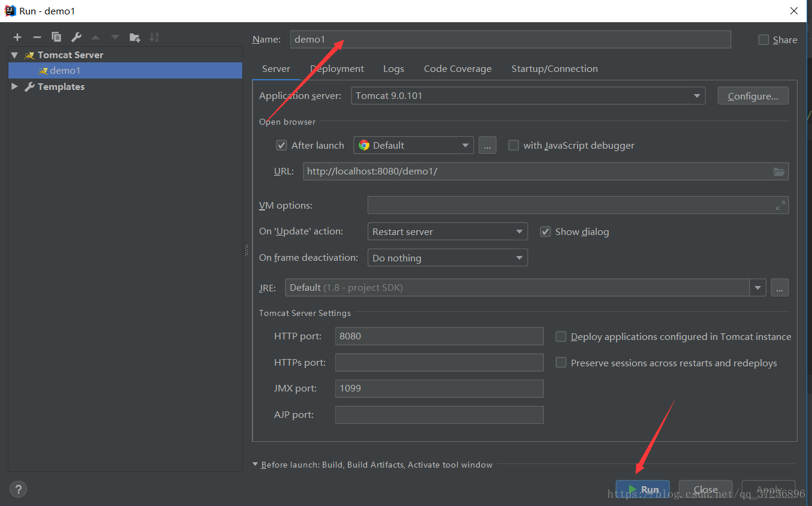Viewport: 812px width, 506px height.
Task: Switch to the Startup/Connection tab
Action: point(554,69)
